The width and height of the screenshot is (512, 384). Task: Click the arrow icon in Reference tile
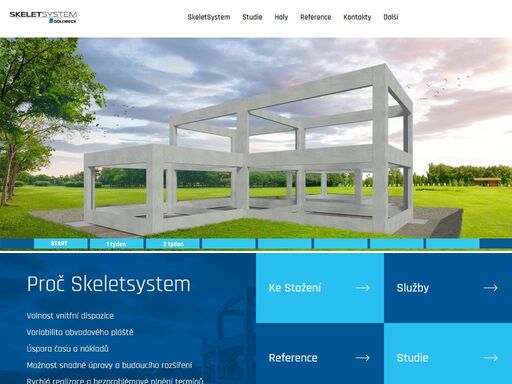click(x=362, y=358)
